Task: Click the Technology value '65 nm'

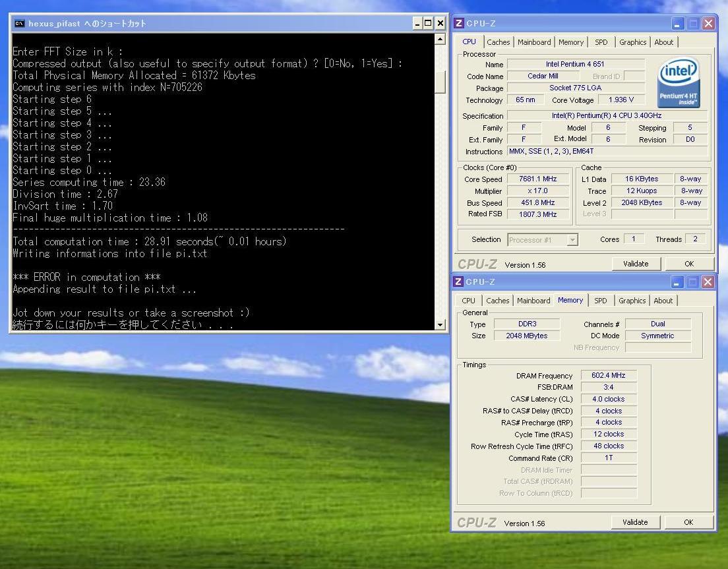Action: [x=525, y=100]
